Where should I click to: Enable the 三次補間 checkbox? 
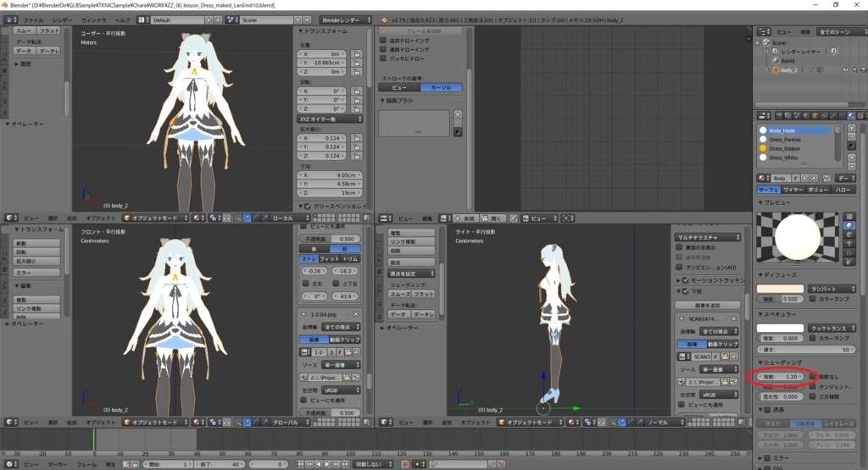[813, 396]
